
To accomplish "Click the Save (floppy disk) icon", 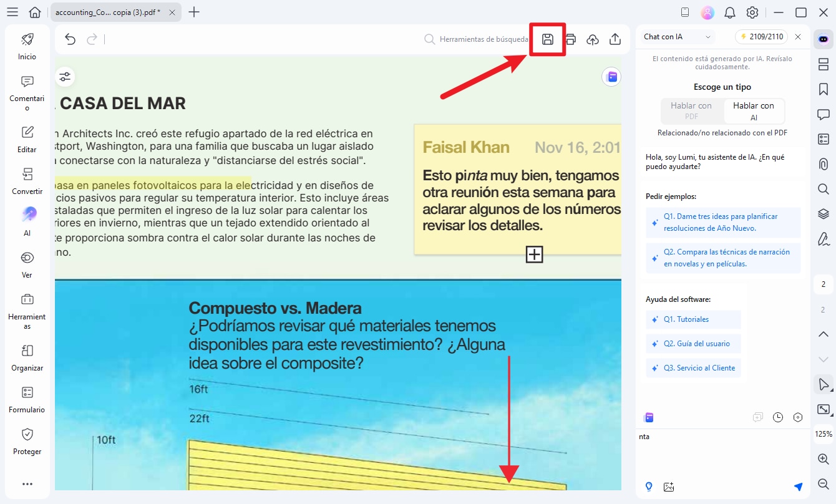I will pyautogui.click(x=547, y=39).
